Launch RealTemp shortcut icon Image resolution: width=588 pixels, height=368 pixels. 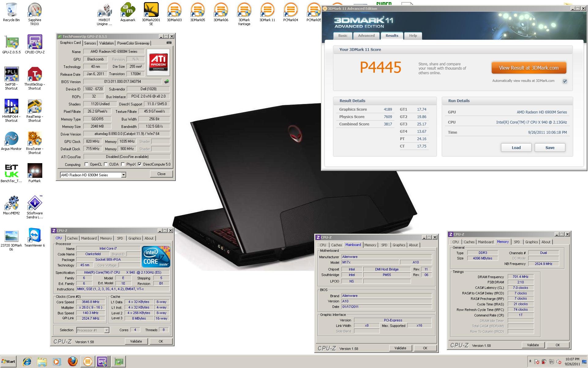35,110
